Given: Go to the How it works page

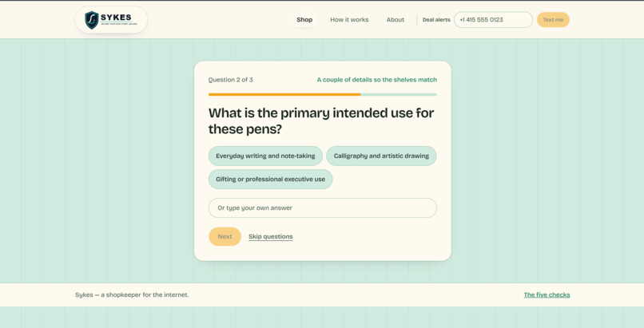Looking at the screenshot, I should coord(349,20).
